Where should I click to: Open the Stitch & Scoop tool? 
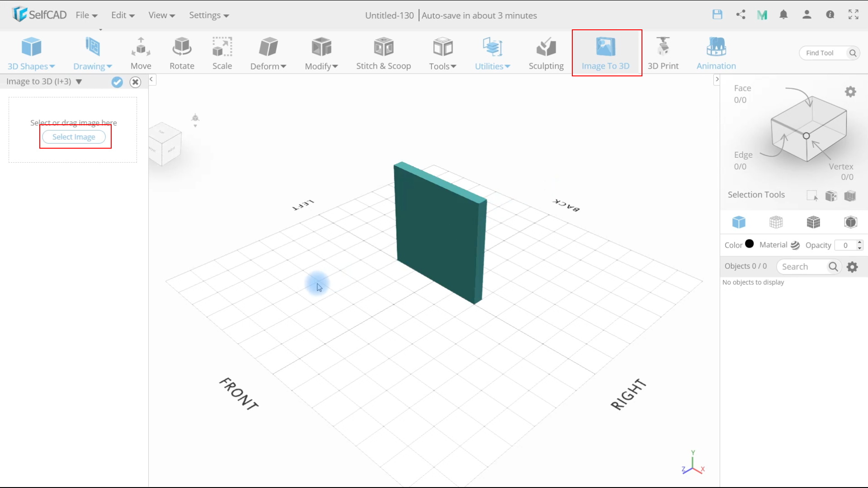click(383, 52)
